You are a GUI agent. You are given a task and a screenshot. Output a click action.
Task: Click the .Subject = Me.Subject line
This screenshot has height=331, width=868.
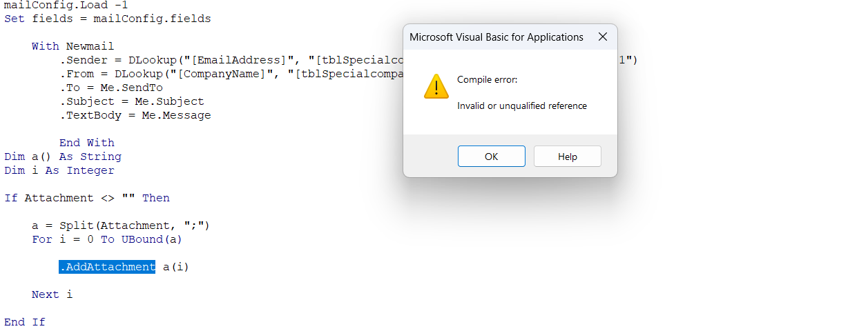pyautogui.click(x=131, y=101)
